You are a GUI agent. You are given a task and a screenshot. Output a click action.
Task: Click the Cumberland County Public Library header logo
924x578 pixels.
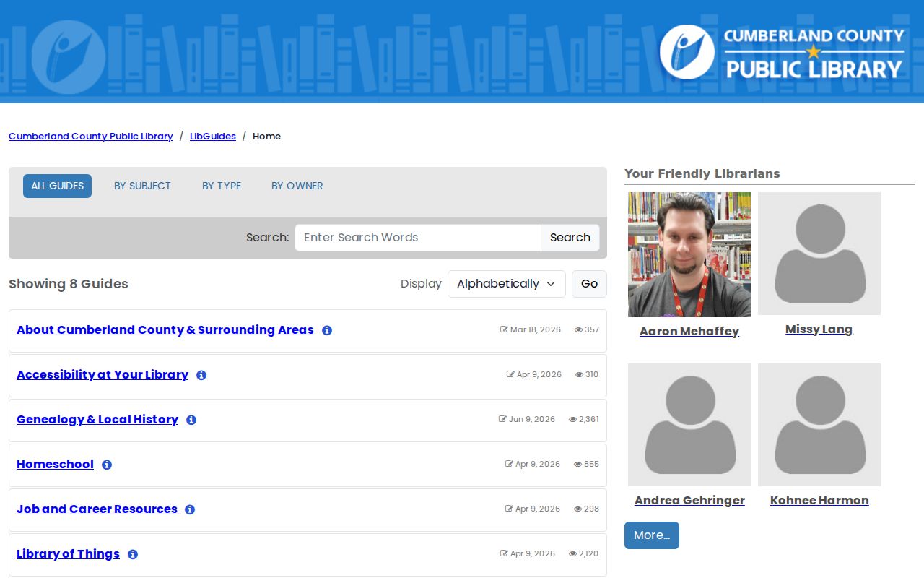pos(782,52)
